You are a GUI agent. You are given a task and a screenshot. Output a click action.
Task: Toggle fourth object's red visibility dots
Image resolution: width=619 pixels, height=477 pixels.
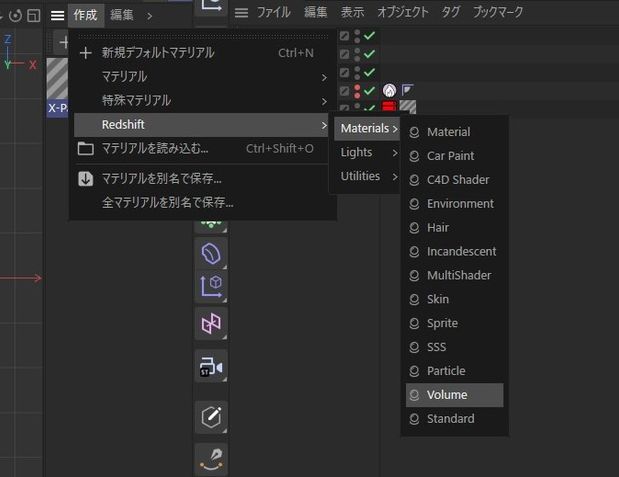[x=357, y=91]
